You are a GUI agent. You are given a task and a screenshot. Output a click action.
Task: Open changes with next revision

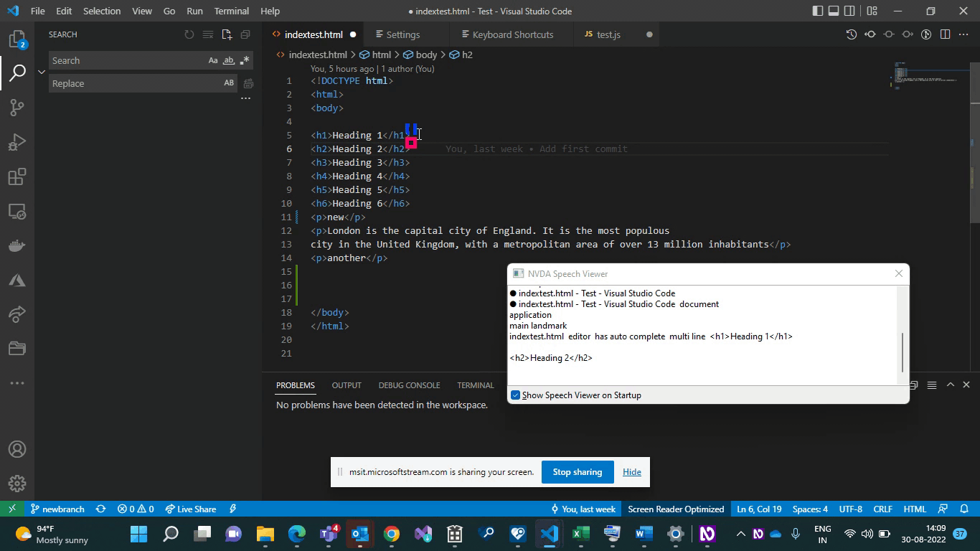908,34
